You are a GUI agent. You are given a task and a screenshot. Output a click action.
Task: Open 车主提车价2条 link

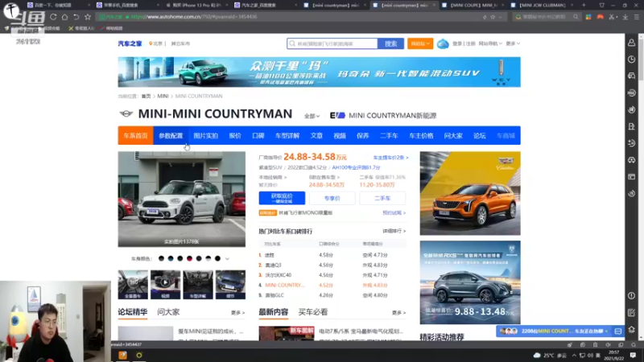coord(390,158)
